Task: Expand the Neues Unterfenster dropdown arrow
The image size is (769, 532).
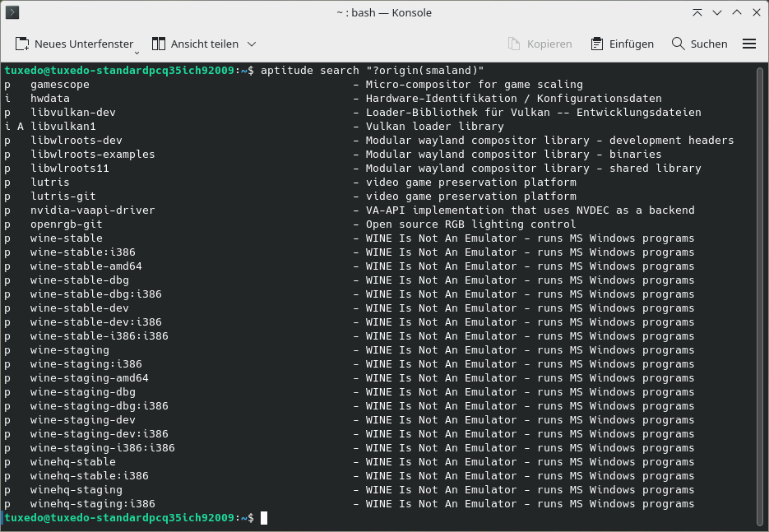Action: tap(137, 52)
